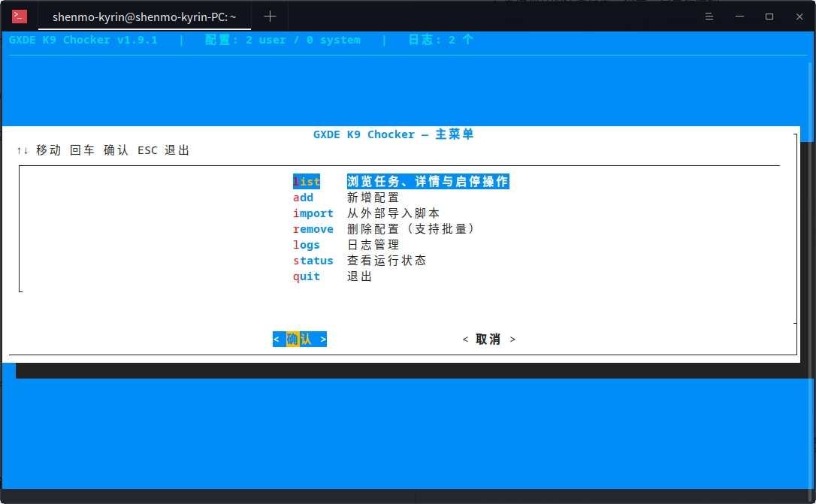Screen dimensions: 816x504
Task: Click the GXDE K9 Chocker v1.9.1 header text
Action: tap(83, 40)
